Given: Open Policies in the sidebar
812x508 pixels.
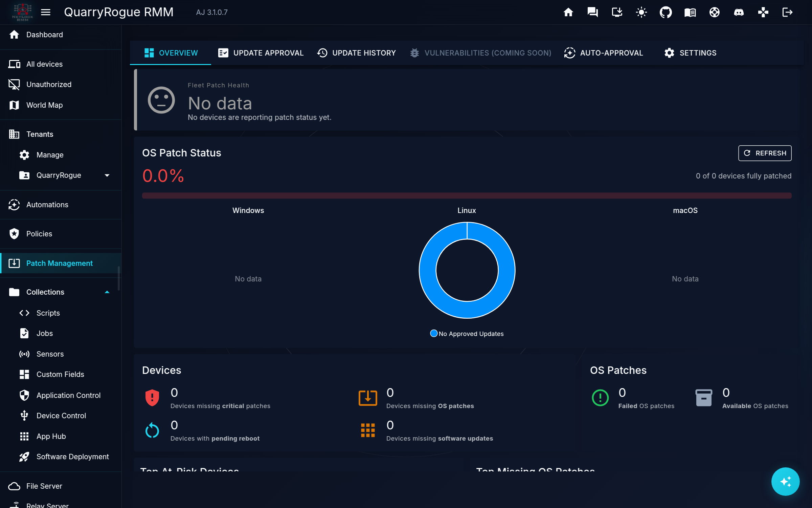Looking at the screenshot, I should pyautogui.click(x=61, y=234).
